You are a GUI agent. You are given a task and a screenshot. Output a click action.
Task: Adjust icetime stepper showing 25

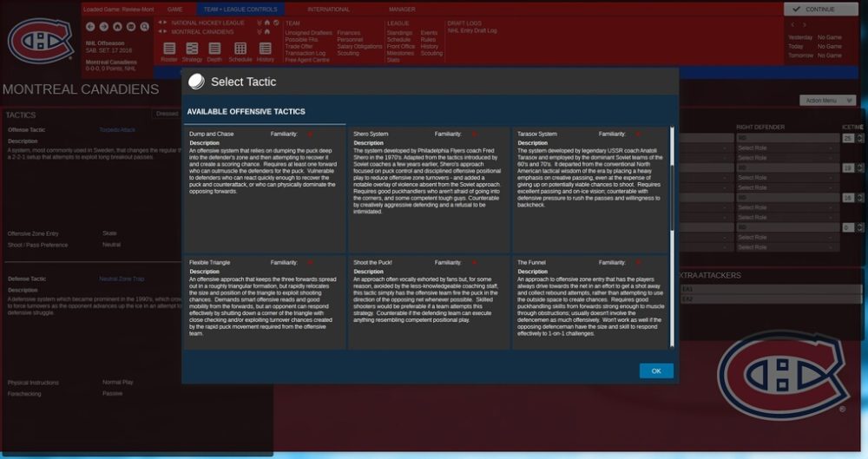(x=860, y=138)
